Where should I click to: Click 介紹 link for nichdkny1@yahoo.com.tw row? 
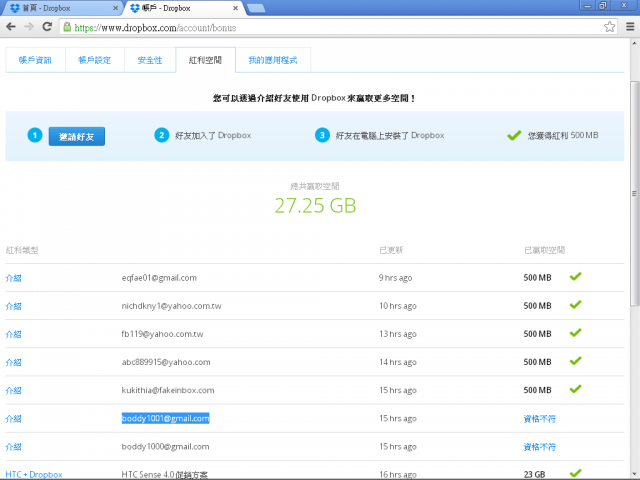(x=13, y=306)
